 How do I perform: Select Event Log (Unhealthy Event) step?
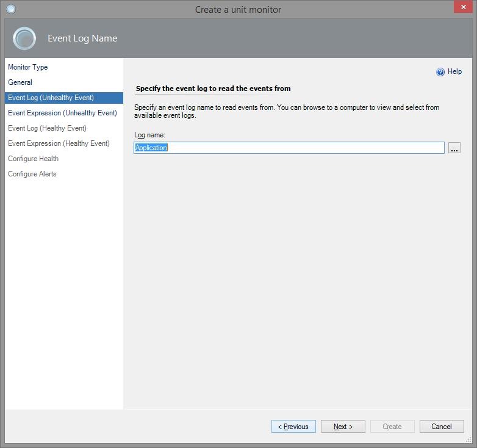pos(51,98)
